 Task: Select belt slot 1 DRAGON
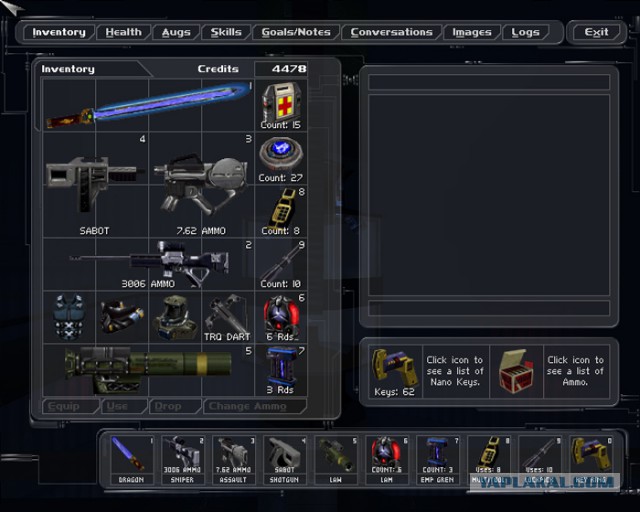(131, 460)
